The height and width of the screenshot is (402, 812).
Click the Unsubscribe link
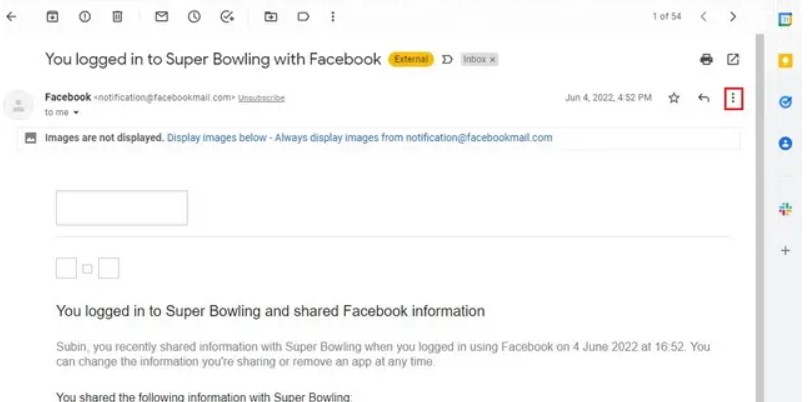261,98
